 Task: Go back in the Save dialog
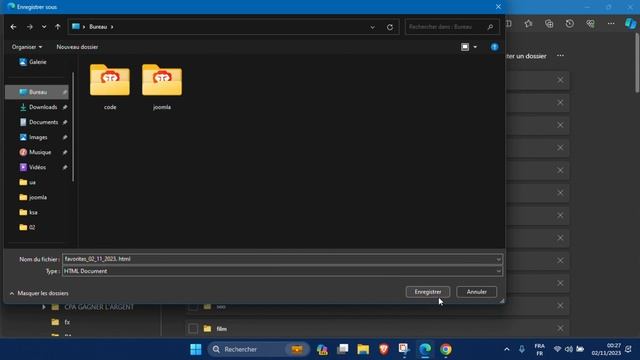coord(13,27)
